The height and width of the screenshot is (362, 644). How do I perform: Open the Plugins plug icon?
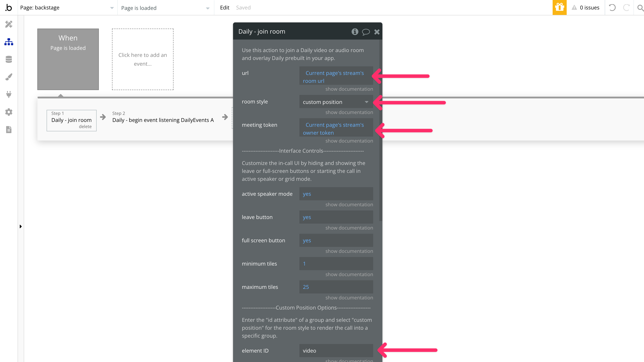9,94
